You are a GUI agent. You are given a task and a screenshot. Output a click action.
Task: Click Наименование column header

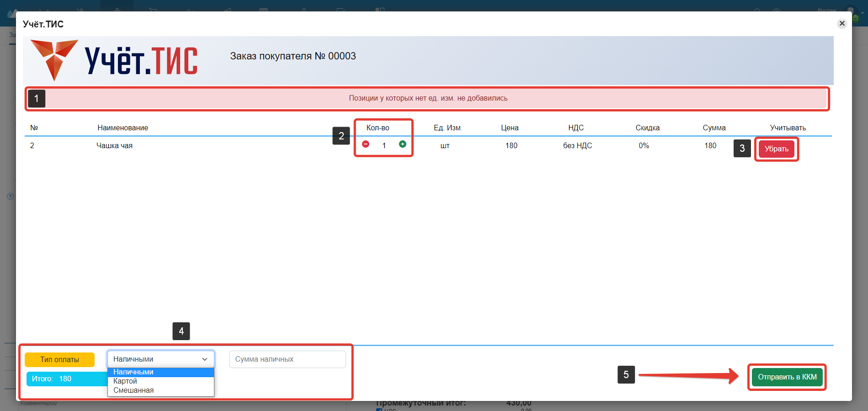pos(122,128)
